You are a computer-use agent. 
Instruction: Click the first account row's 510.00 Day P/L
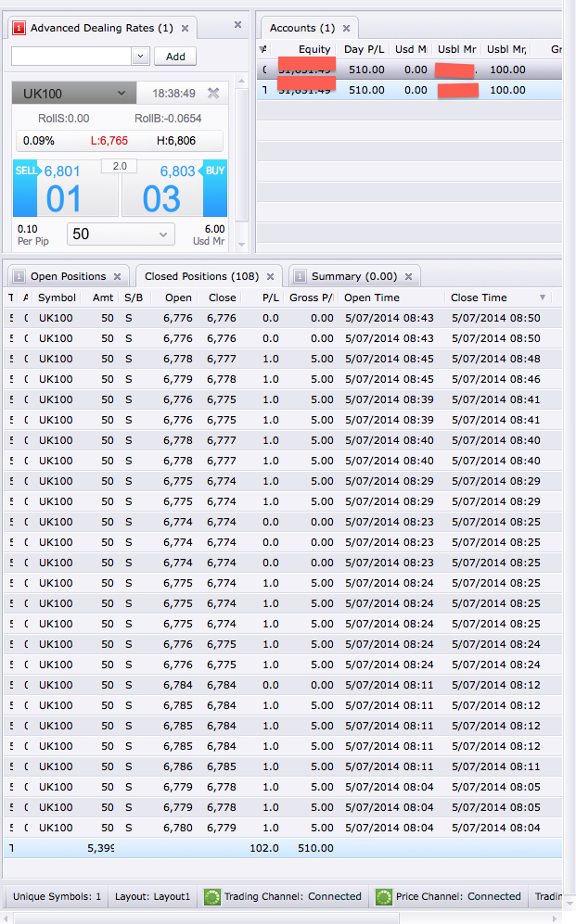[366, 70]
